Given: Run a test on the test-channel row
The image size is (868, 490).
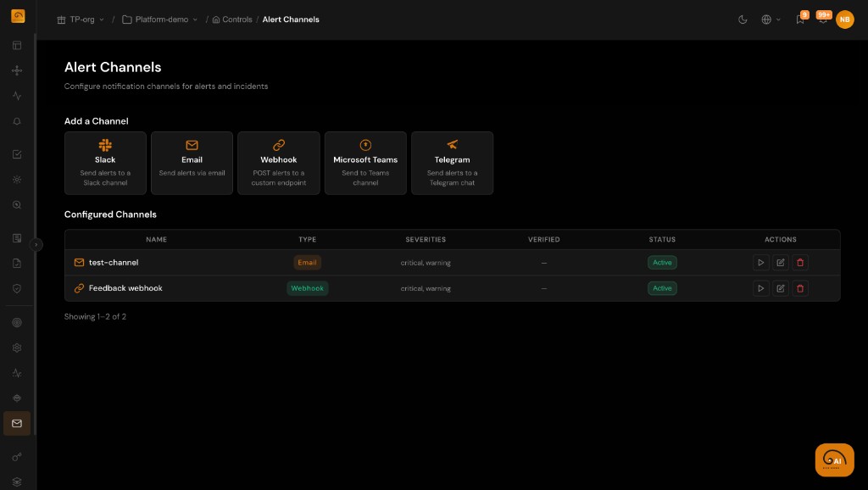Looking at the screenshot, I should pyautogui.click(x=760, y=262).
